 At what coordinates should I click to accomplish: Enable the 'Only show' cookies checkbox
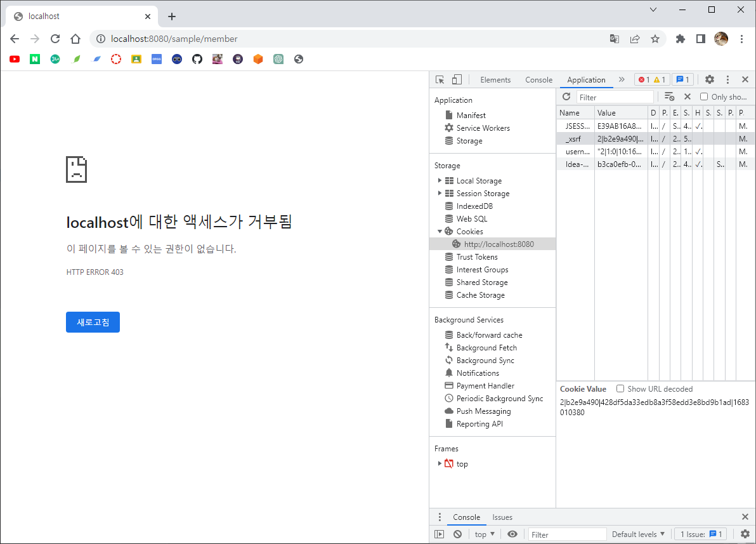pos(704,97)
